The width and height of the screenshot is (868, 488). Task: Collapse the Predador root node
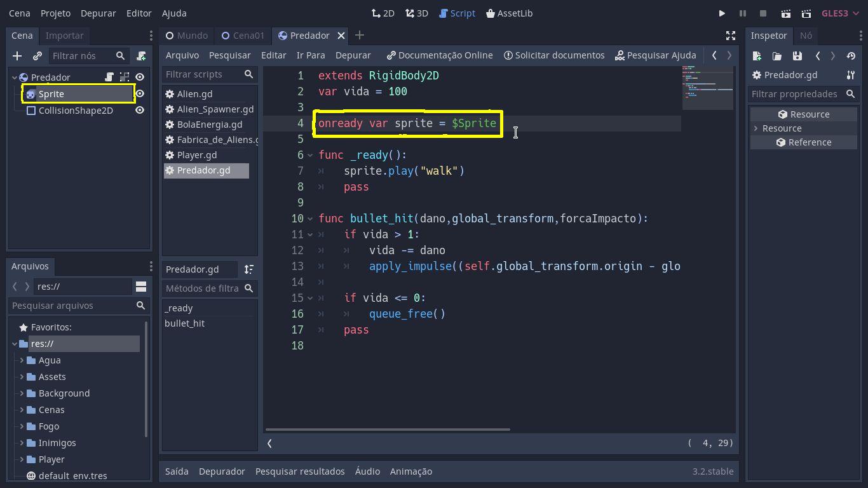click(14, 78)
